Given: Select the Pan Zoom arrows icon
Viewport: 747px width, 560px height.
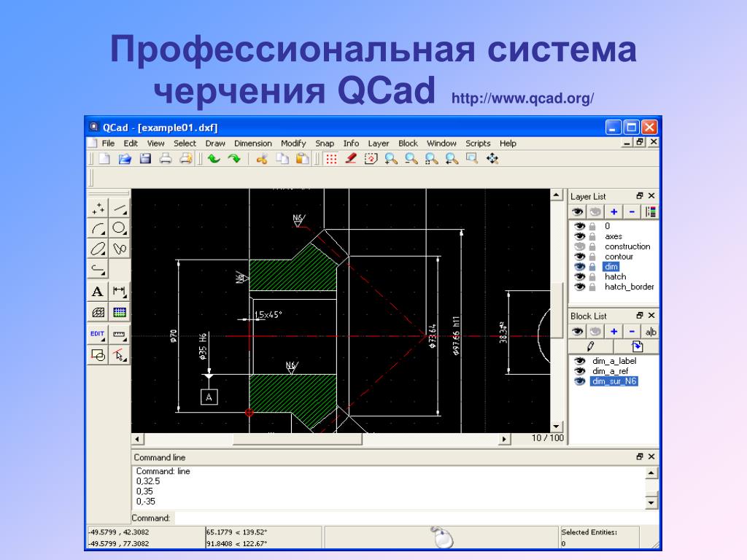Looking at the screenshot, I should tap(492, 158).
